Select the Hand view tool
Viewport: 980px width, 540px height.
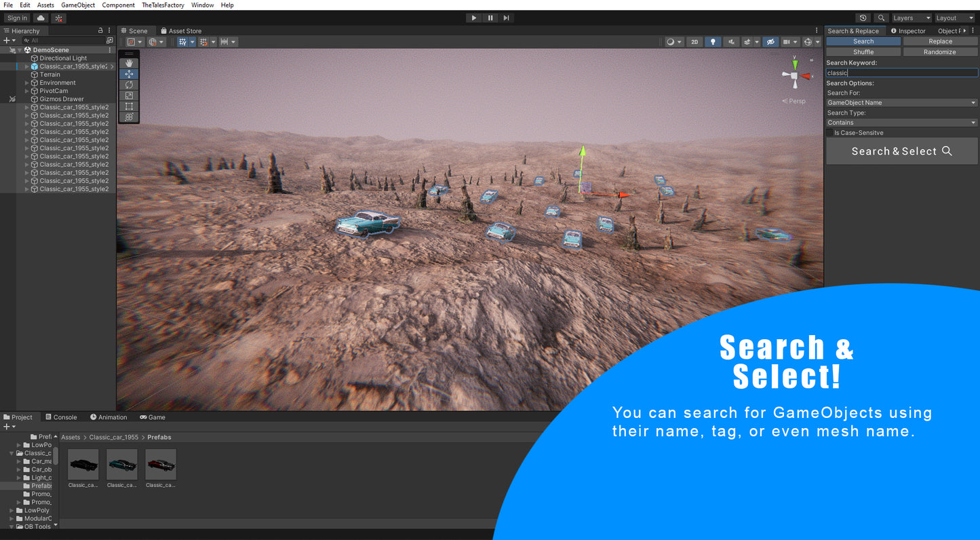pos(129,63)
